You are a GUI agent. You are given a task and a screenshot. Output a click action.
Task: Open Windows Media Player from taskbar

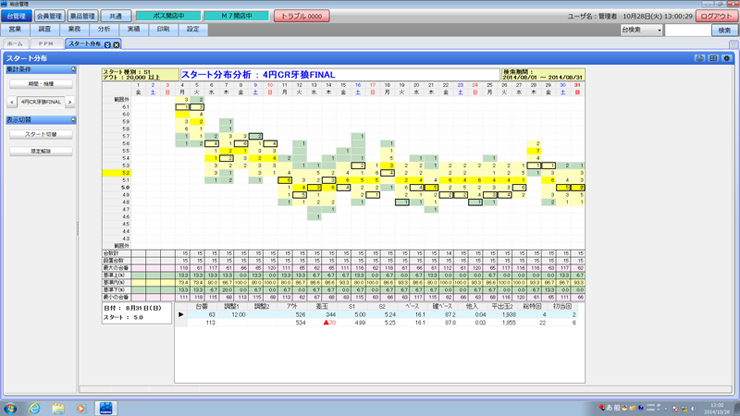coord(81,408)
